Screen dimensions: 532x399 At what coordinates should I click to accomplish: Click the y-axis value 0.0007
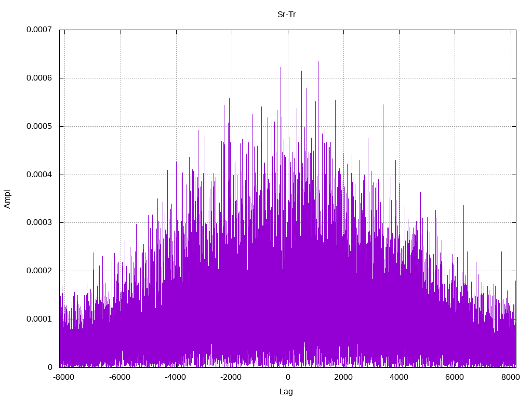39,30
